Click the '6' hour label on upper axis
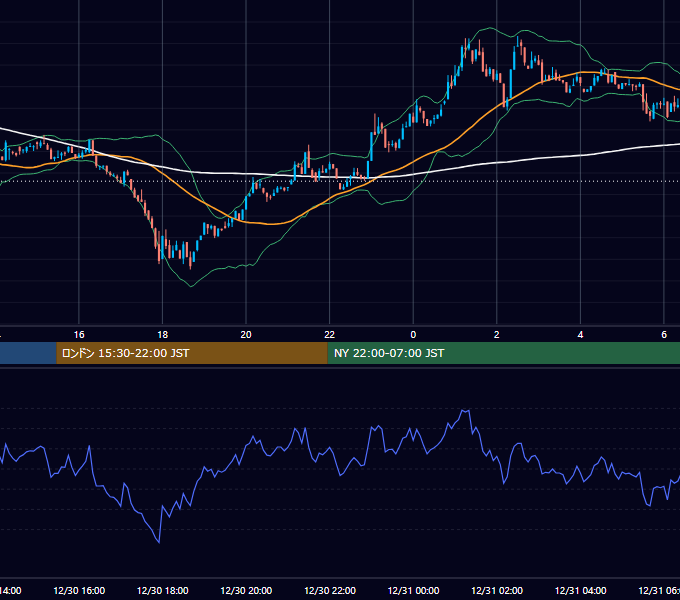The height and width of the screenshot is (600, 680). click(x=664, y=335)
